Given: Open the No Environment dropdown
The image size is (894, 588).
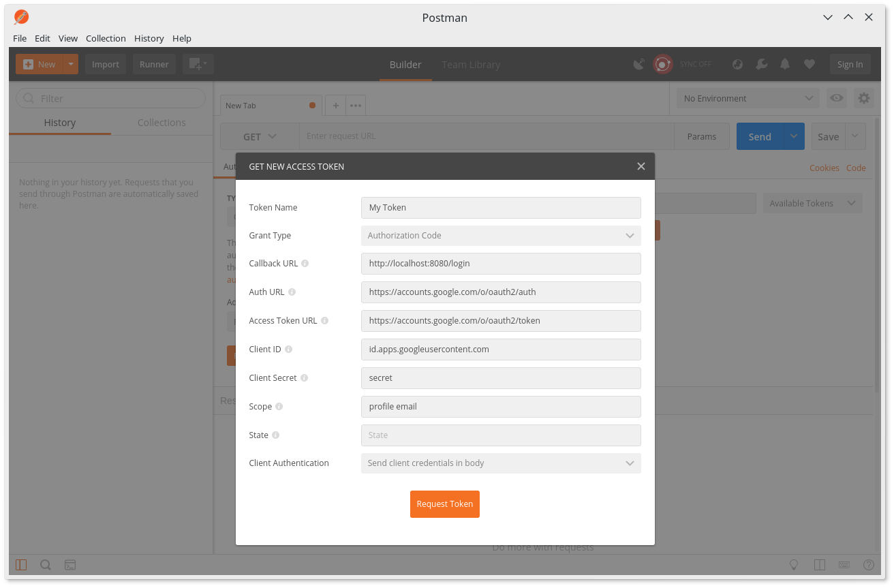Looking at the screenshot, I should point(748,98).
